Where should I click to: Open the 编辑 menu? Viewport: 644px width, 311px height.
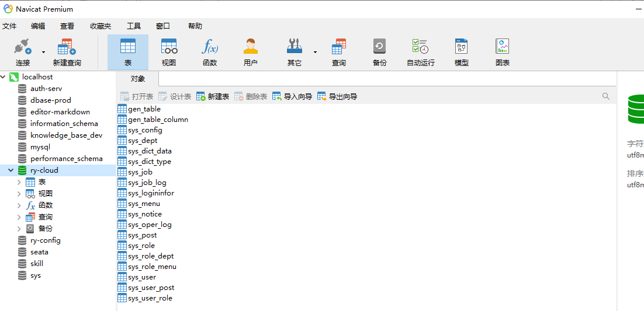[38, 26]
